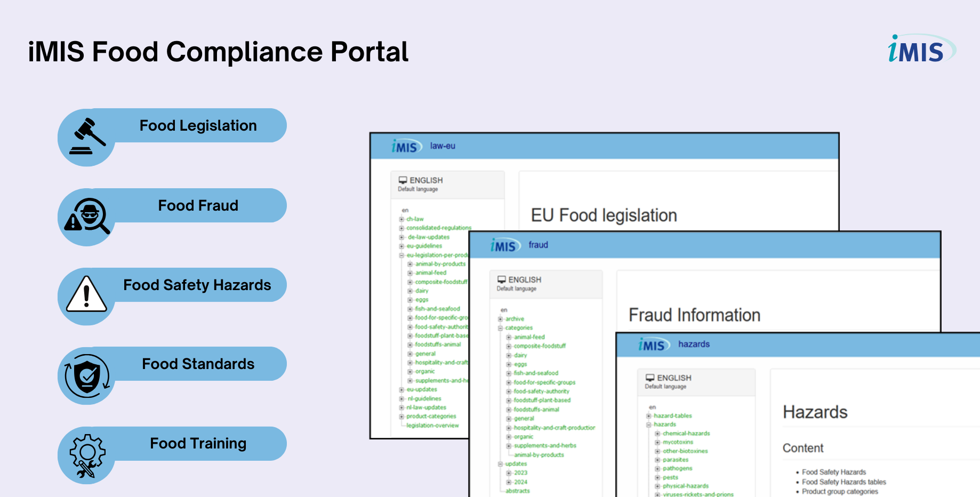Collapse hazards node in hazards tree
The image size is (980, 497).
pos(649,425)
